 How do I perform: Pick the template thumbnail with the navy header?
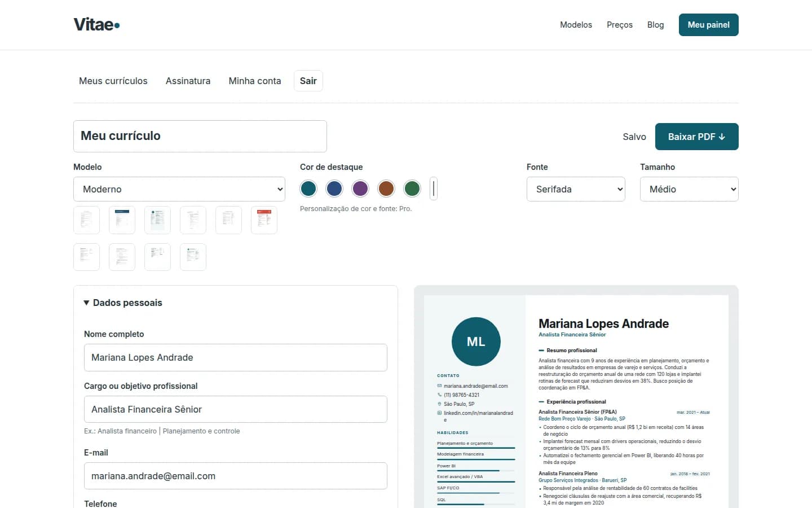(x=122, y=220)
